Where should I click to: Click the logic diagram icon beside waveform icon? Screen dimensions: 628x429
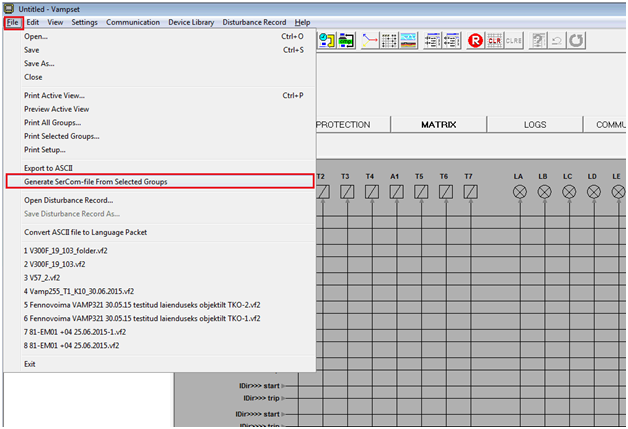pyautogui.click(x=433, y=40)
